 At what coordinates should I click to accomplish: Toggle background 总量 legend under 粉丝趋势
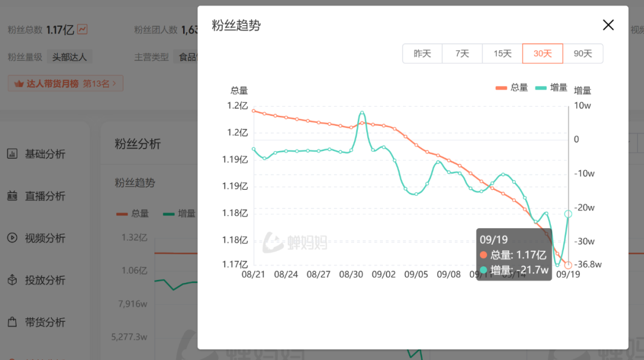132,214
